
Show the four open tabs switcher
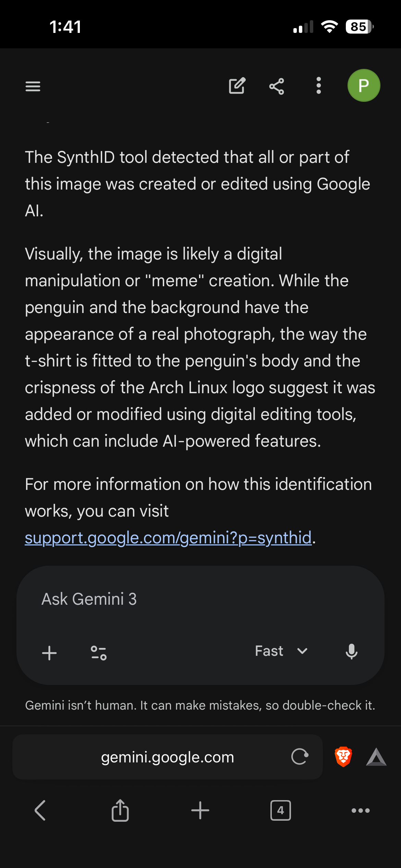coord(280,810)
